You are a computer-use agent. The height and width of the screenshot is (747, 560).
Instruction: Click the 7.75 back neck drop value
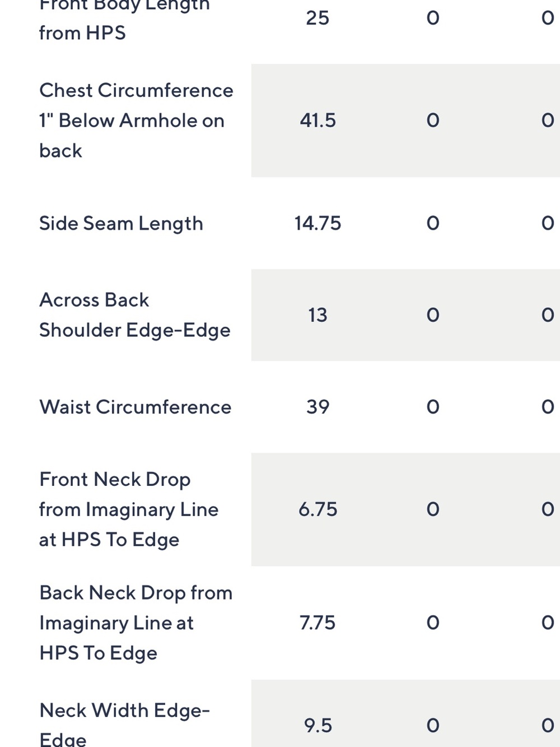click(318, 623)
